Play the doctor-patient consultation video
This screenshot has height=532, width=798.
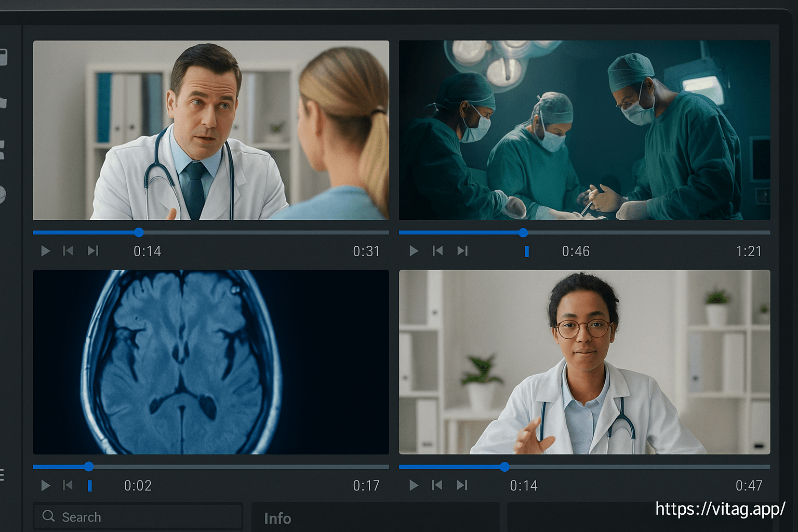click(46, 251)
